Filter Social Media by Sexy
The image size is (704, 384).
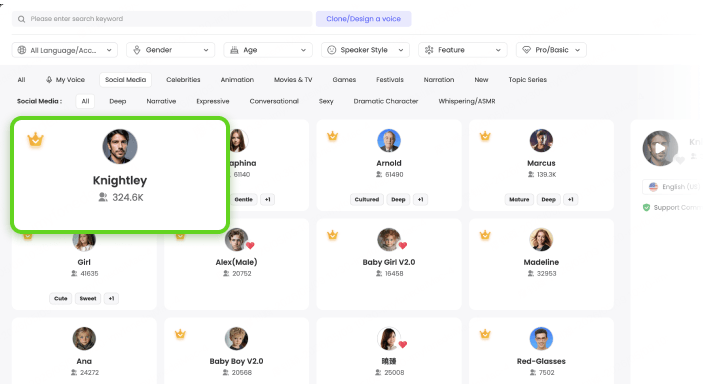click(326, 101)
